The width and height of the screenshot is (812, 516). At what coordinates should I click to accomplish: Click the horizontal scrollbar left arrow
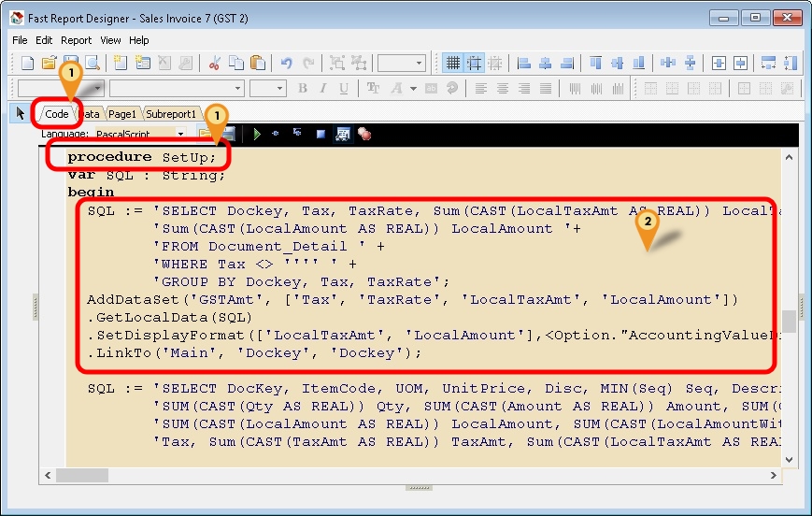click(48, 475)
